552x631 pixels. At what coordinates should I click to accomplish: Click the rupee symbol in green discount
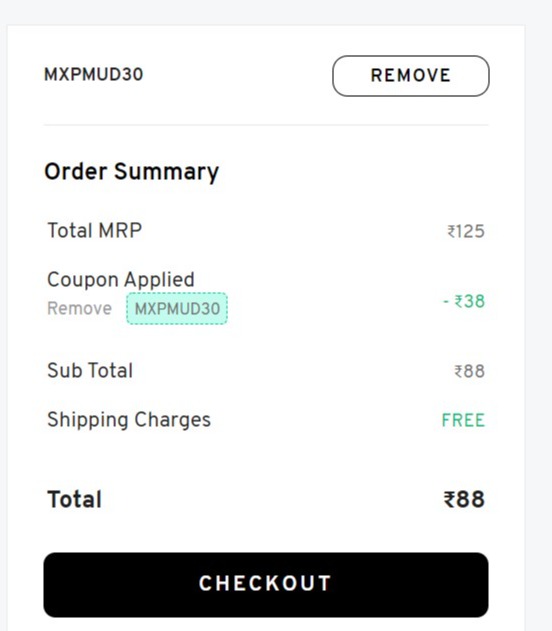(x=459, y=301)
